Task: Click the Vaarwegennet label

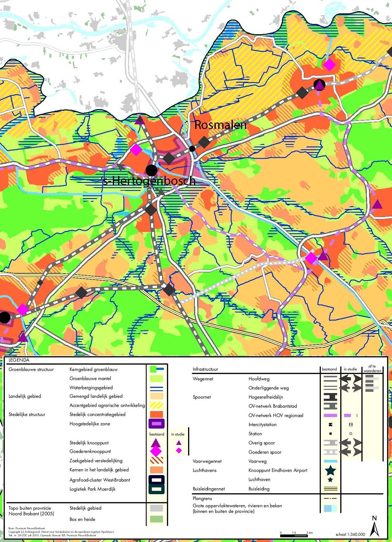Action: pyautogui.click(x=207, y=461)
